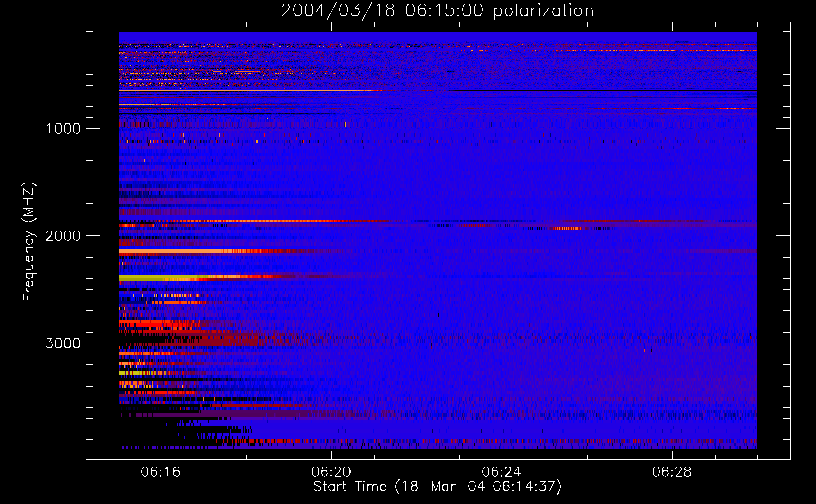The height and width of the screenshot is (504, 816).
Task: Click the 06:20 time tick label
Action: click(331, 472)
